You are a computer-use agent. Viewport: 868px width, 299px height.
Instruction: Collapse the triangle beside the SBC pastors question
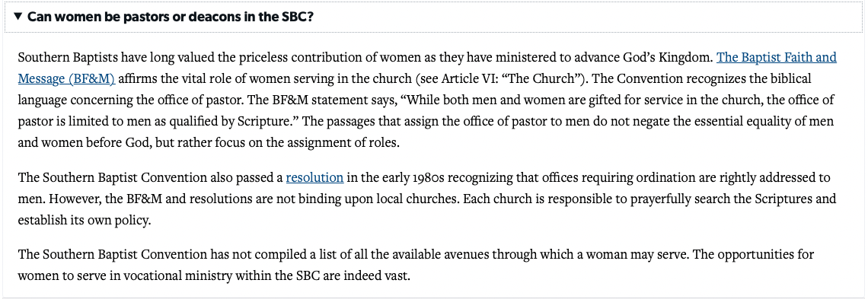coord(18,16)
